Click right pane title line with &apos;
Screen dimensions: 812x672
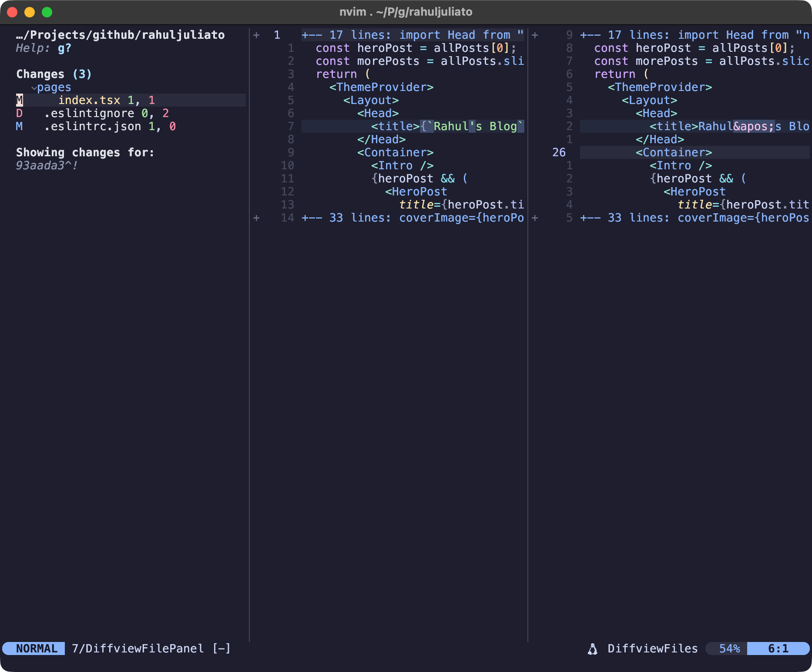pyautogui.click(x=695, y=126)
